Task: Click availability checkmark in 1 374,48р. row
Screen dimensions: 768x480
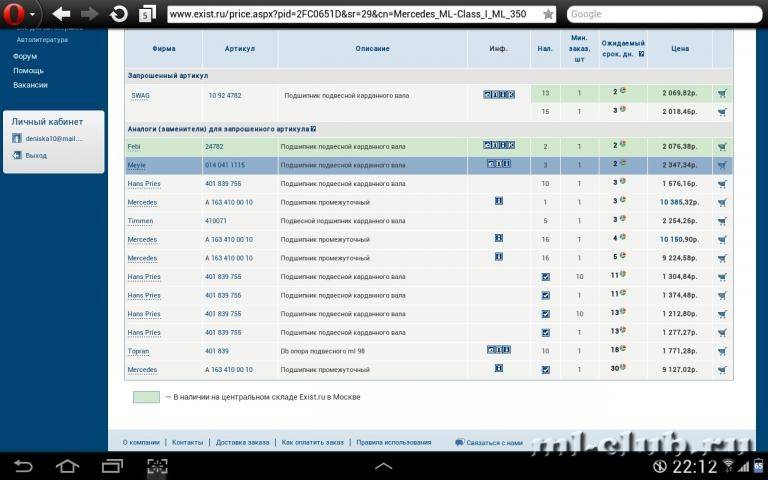Action: pyautogui.click(x=546, y=295)
